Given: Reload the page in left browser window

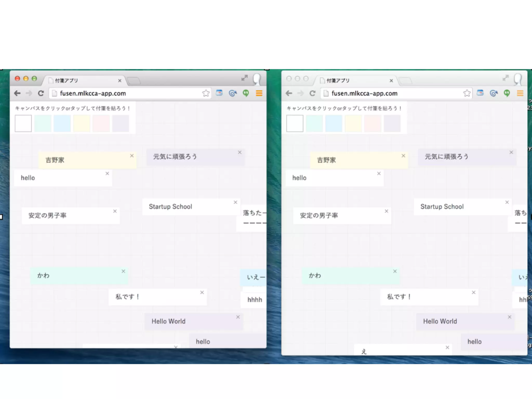Looking at the screenshot, I should pos(41,93).
